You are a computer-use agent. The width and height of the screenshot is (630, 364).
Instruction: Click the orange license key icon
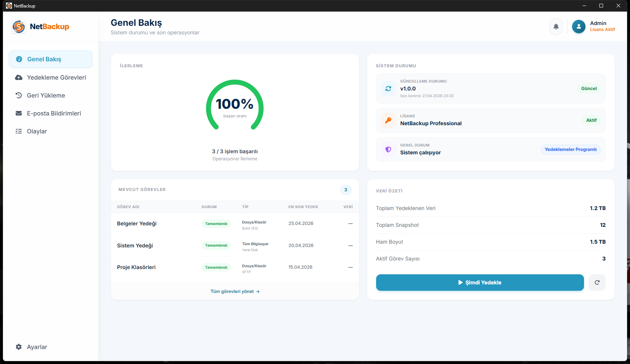coord(388,120)
